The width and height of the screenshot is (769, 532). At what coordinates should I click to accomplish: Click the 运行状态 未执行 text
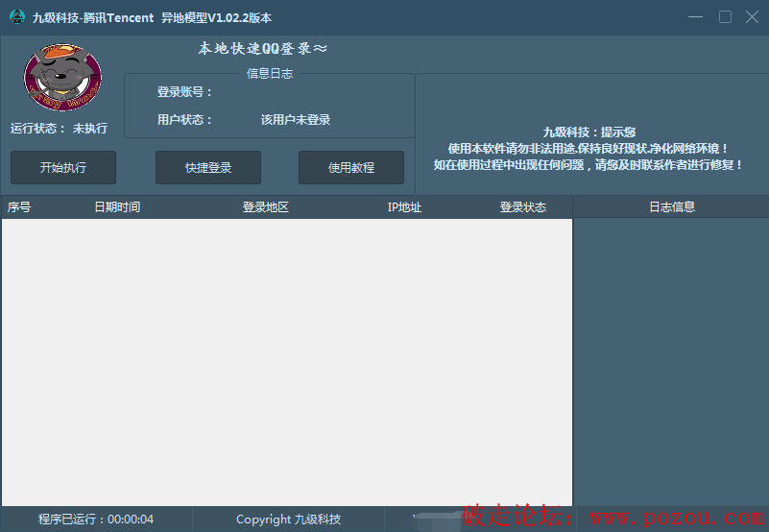(59, 128)
